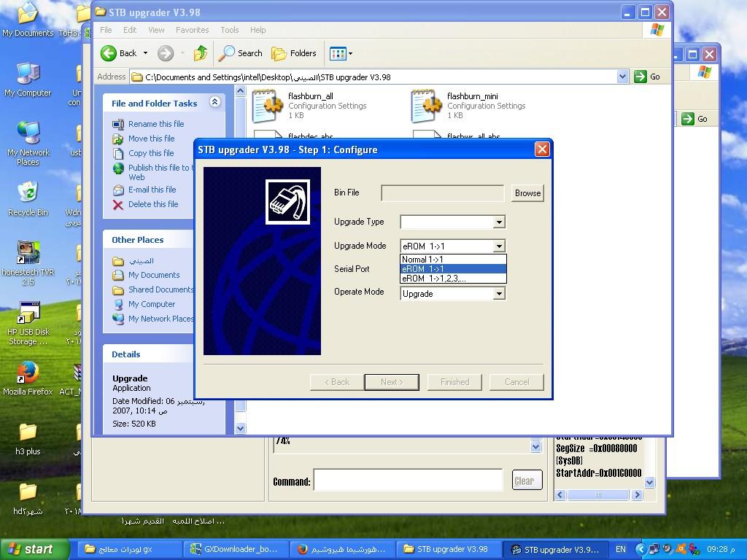Open My Network Places in Other Places
The height and width of the screenshot is (560, 747).
click(160, 319)
